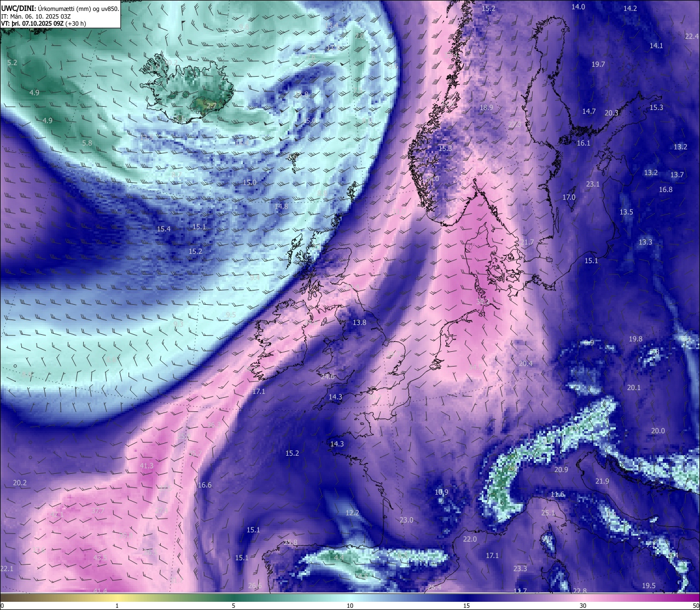Screen dimensions: 700x610
Task: Click the 12.2 value over the Bay of Biscay
Action: click(352, 513)
